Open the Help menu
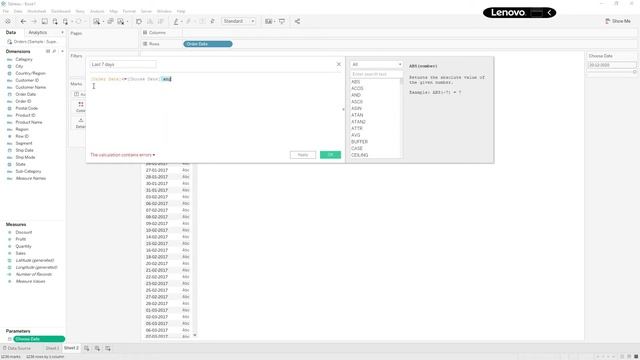This screenshot has height=360, width=640. coord(181,11)
